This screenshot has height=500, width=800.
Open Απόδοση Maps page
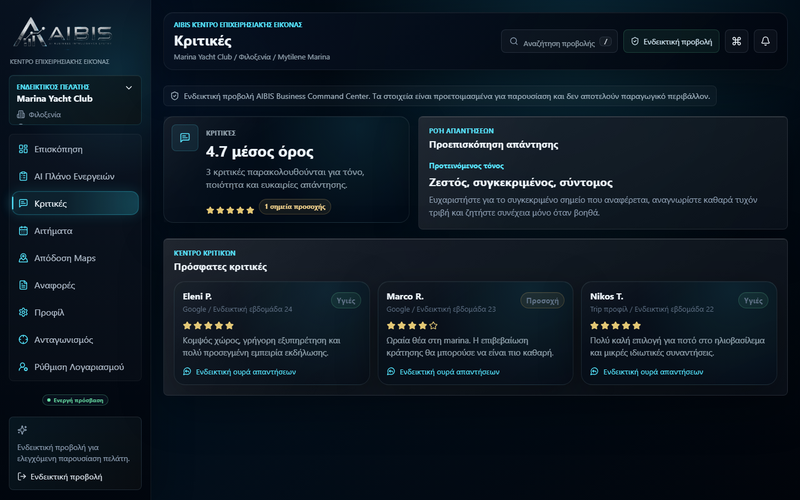point(75,258)
